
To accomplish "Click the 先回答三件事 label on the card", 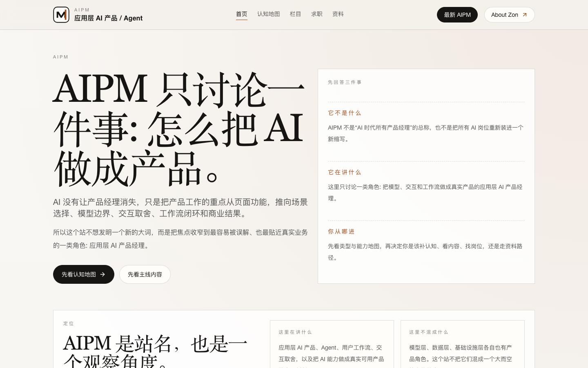I will (345, 82).
